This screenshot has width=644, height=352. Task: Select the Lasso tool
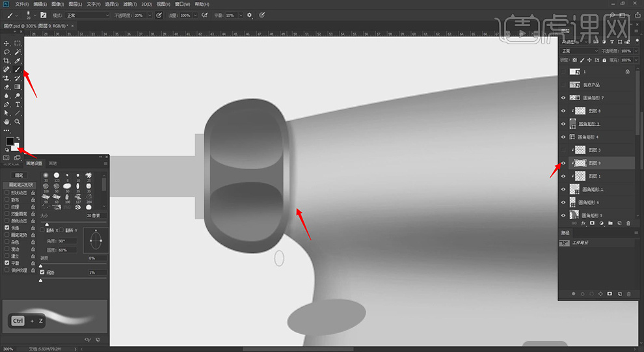6,52
